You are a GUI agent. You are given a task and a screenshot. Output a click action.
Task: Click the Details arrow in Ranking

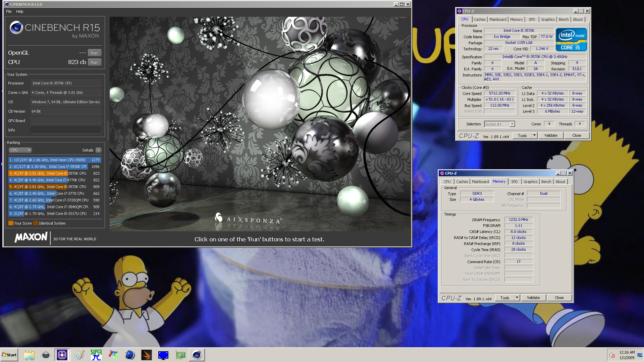pos(98,150)
